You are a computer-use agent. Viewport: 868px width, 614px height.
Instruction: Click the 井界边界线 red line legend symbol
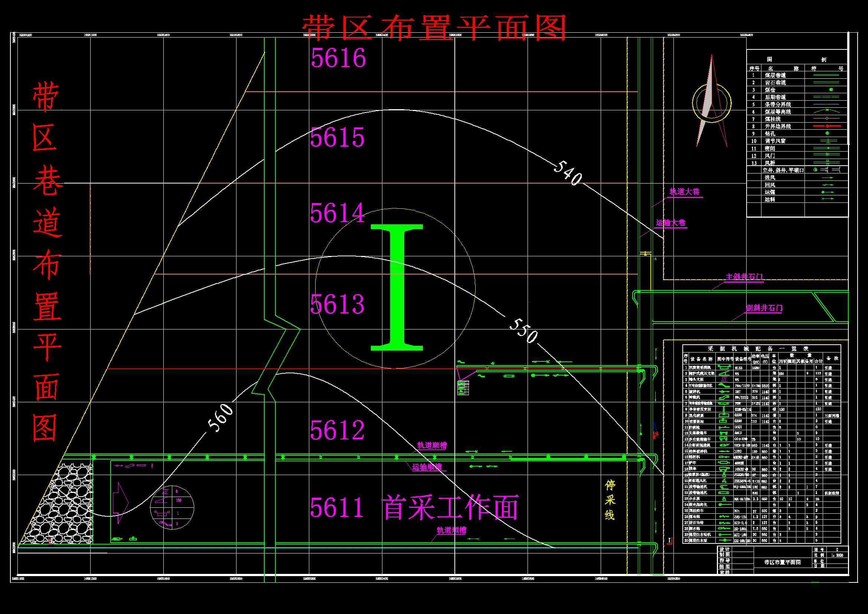[x=827, y=126]
